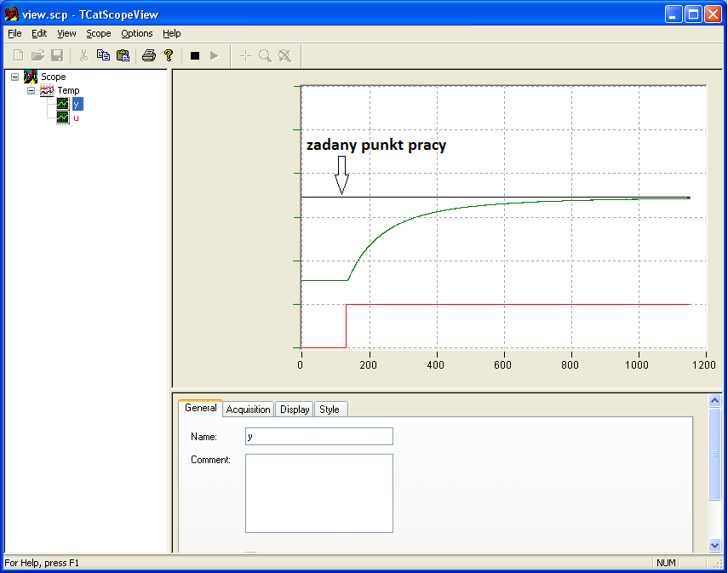Collapse the Temp tree node
Screen dimensions: 728x573
coord(31,90)
